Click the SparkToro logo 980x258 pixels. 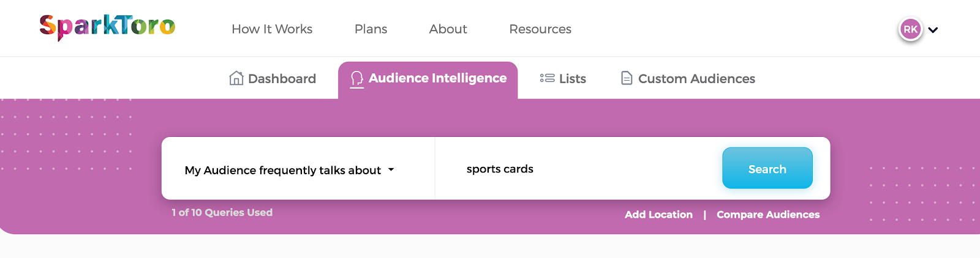[107, 27]
